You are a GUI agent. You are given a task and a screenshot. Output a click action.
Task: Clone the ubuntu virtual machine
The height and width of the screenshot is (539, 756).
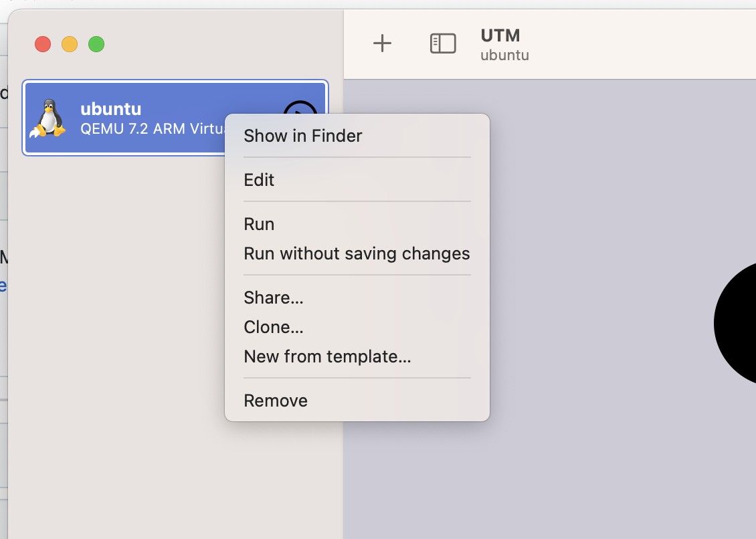click(273, 327)
